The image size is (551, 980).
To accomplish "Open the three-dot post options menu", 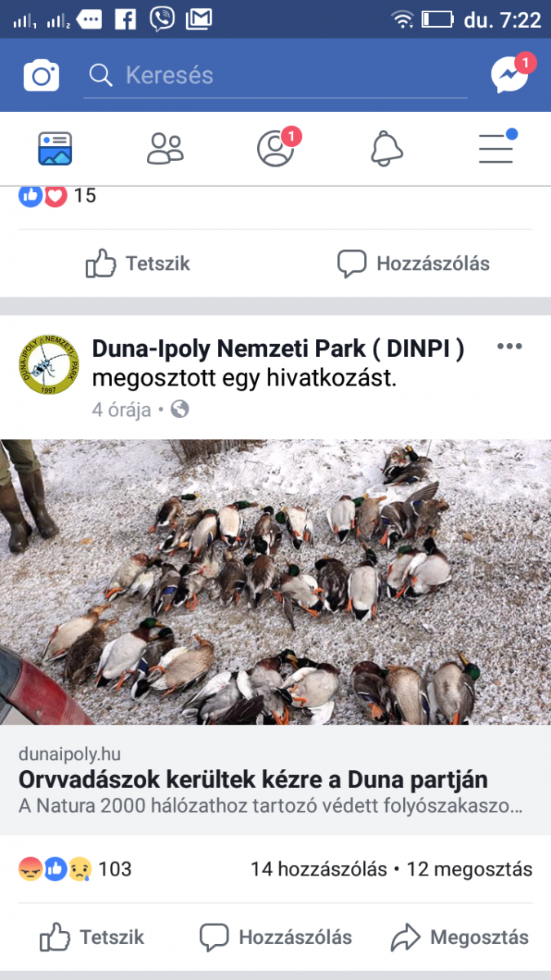I will tap(509, 346).
